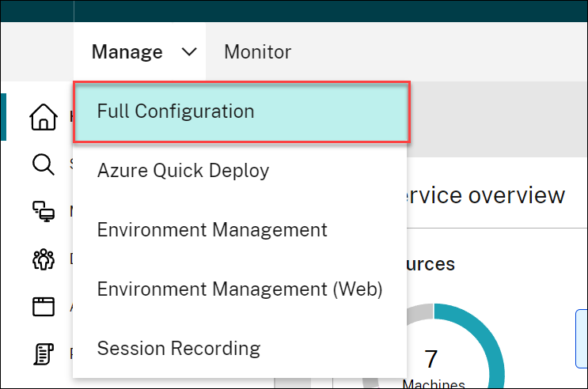Switch to the Monitor tab
Viewport: 588px width, 389px height.
click(257, 53)
